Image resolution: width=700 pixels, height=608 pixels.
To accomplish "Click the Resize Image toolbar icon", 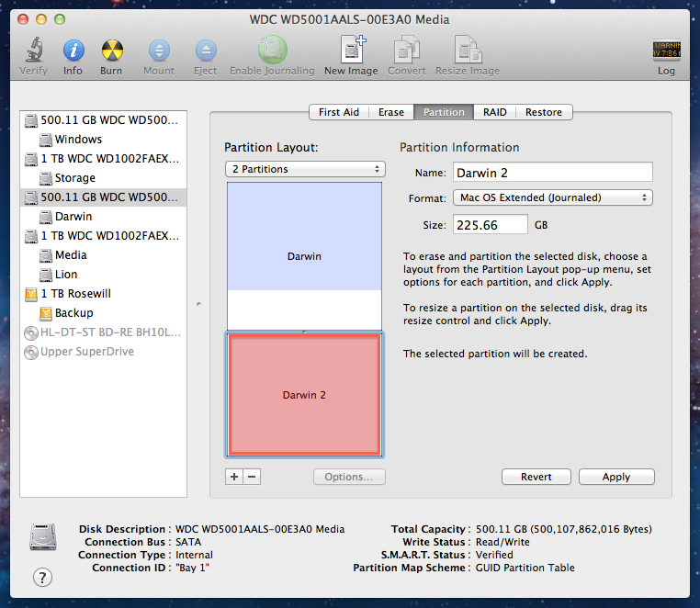I will (x=468, y=49).
